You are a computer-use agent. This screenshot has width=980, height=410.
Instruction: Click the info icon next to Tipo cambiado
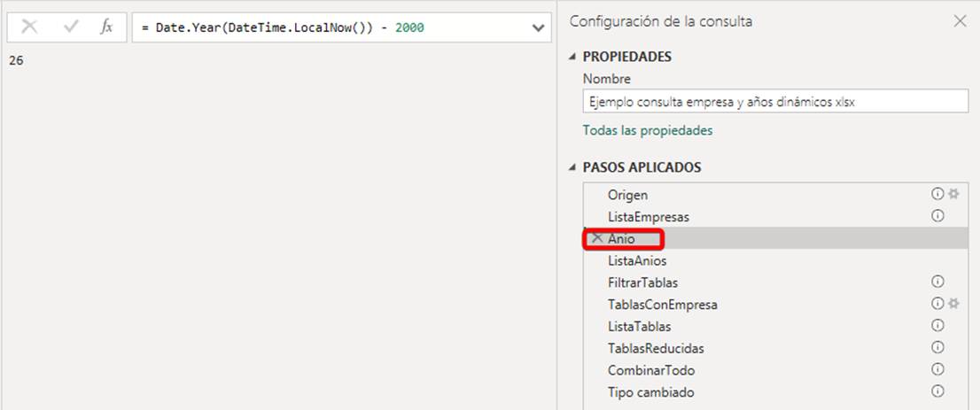[937, 391]
